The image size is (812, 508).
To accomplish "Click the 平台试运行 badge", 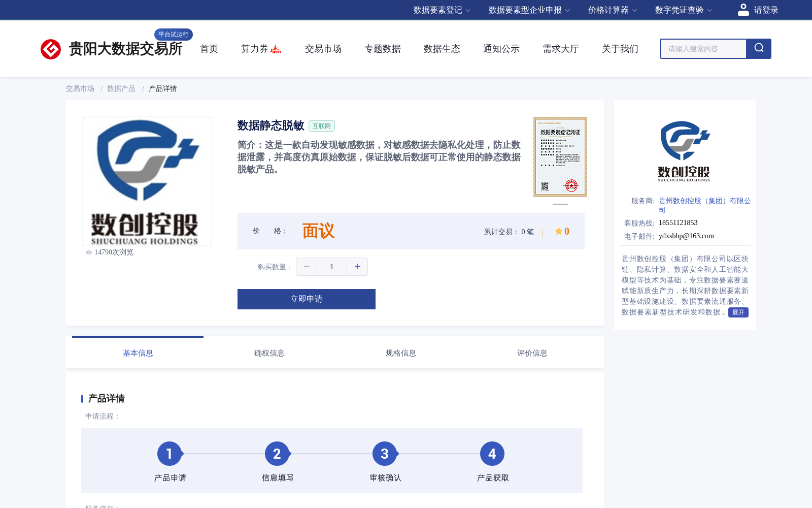I will click(174, 35).
